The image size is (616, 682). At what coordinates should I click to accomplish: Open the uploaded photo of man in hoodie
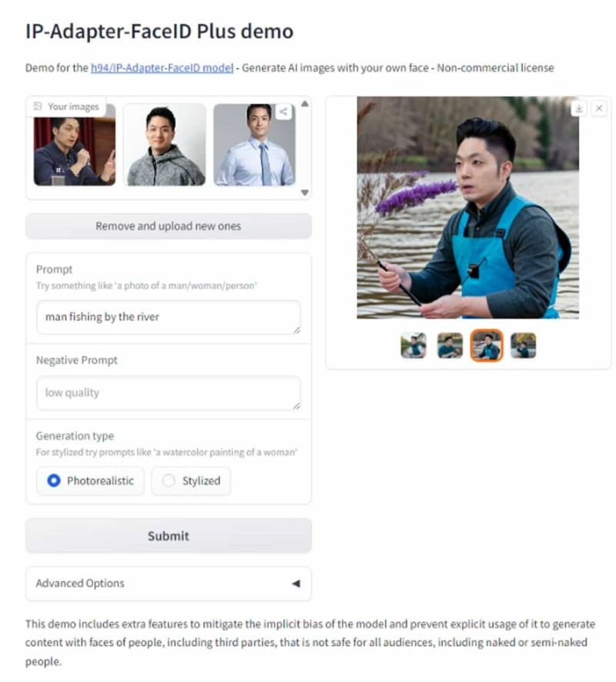(164, 145)
